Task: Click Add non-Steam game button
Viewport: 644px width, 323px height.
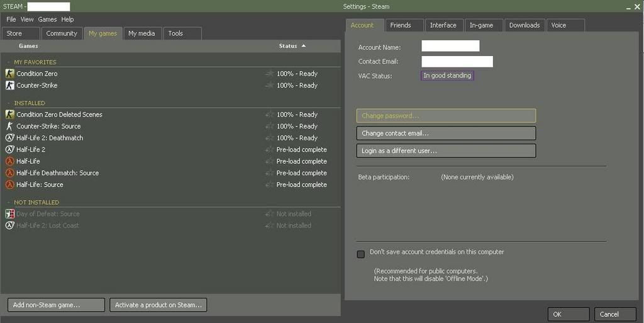Action: pos(56,305)
